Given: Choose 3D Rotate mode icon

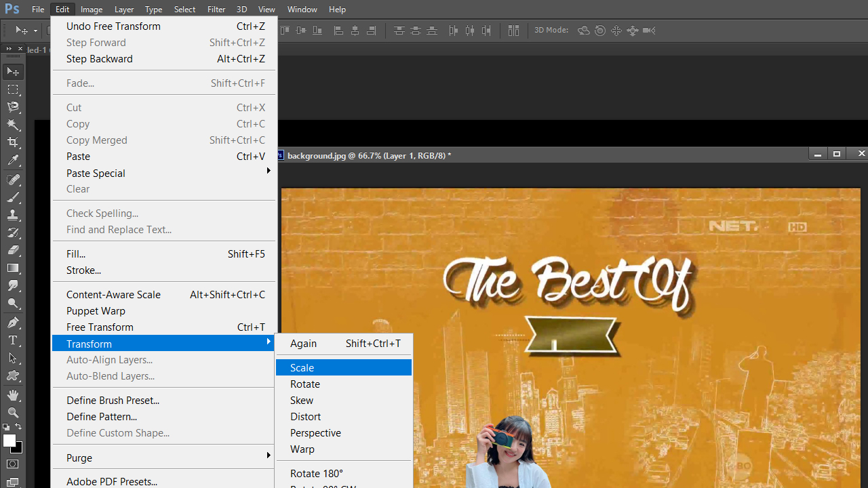Looking at the screenshot, I should [x=584, y=30].
